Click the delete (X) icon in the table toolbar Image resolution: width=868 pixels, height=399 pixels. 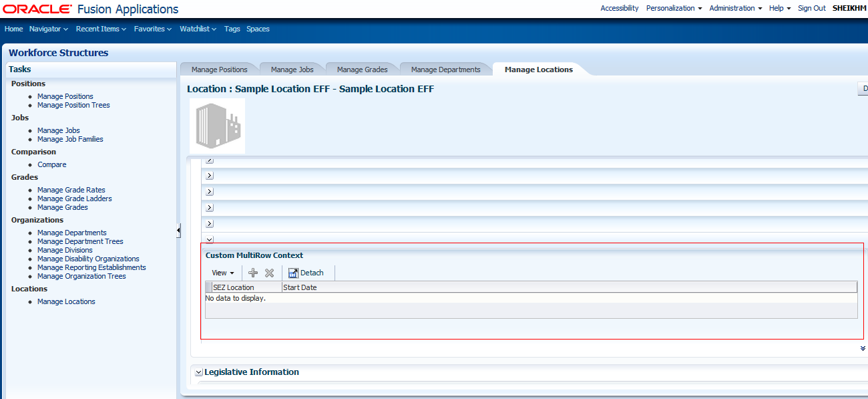(x=269, y=273)
